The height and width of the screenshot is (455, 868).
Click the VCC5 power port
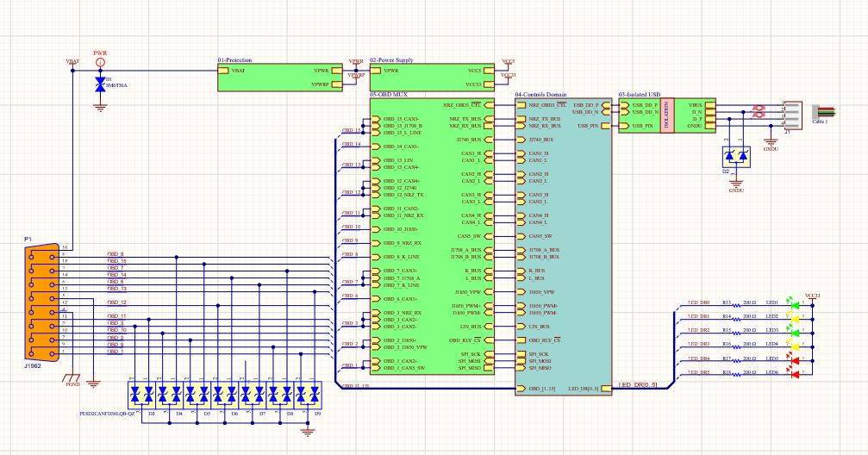(508, 62)
